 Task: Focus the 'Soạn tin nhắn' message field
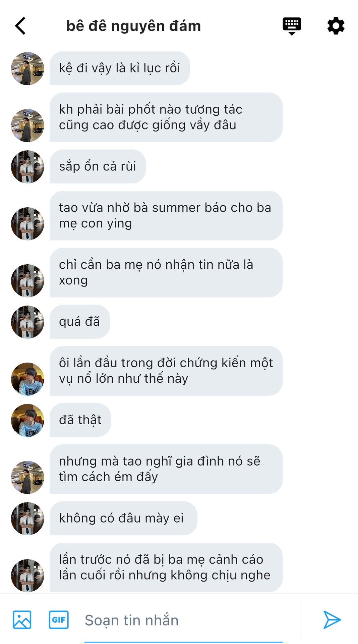183,620
